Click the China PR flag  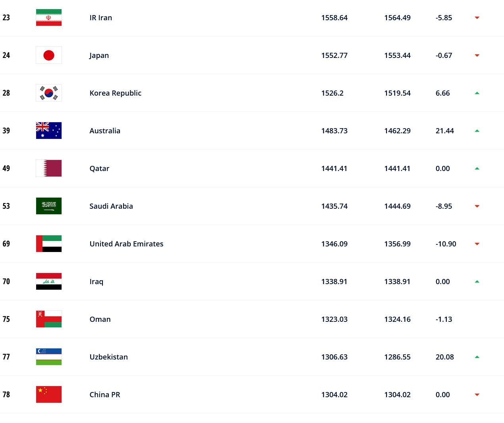coord(49,394)
